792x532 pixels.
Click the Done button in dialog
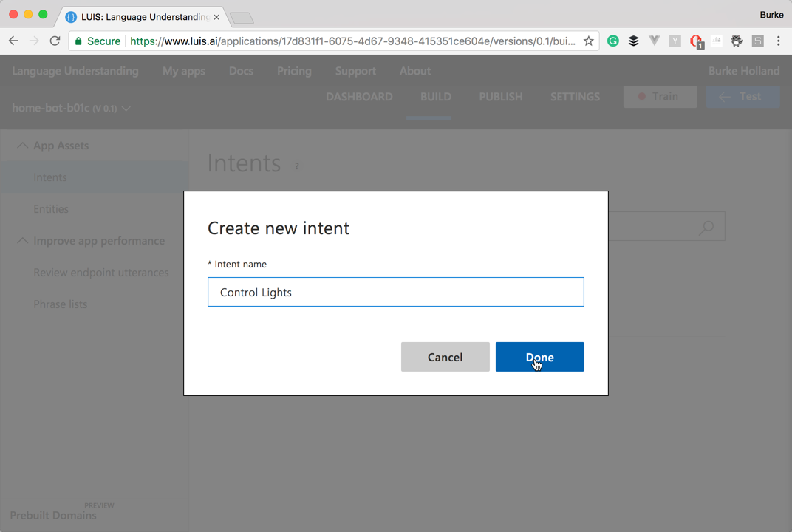[539, 357]
